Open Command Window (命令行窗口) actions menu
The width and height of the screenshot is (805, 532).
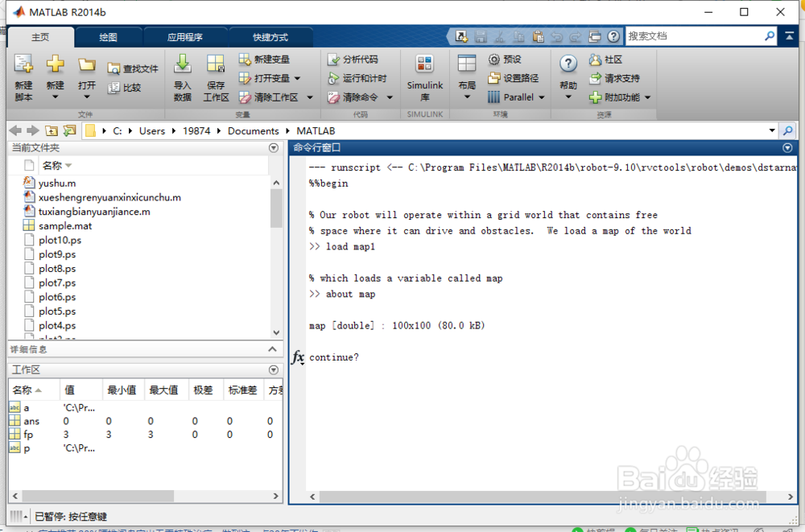[x=787, y=148]
